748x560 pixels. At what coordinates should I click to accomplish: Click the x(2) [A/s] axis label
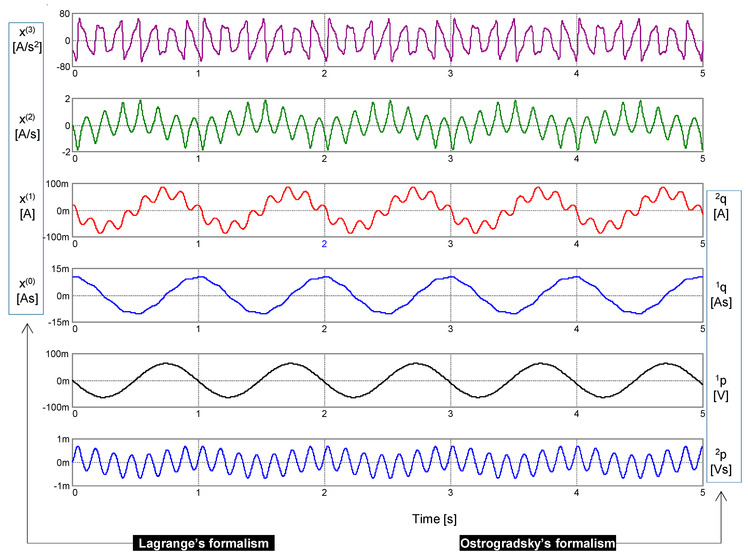(x=27, y=126)
